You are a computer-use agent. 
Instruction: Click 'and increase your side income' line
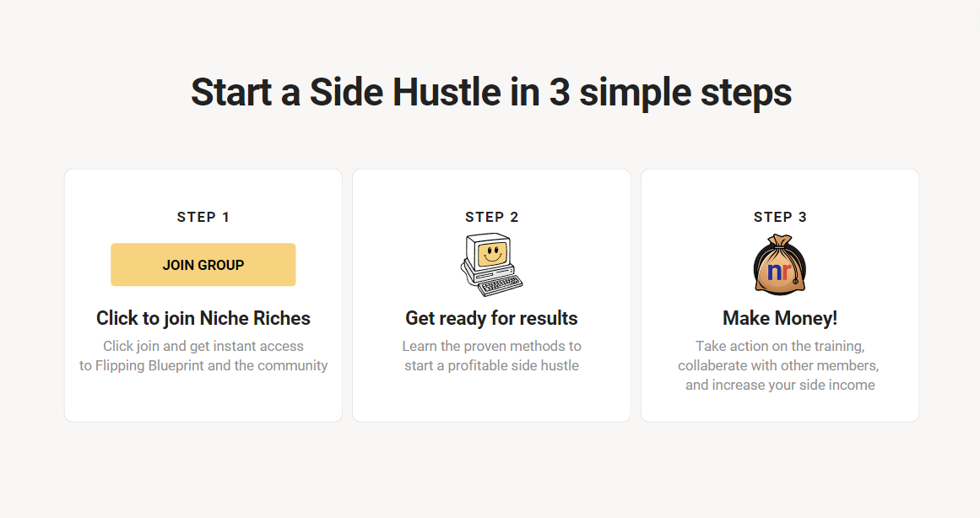[780, 385]
